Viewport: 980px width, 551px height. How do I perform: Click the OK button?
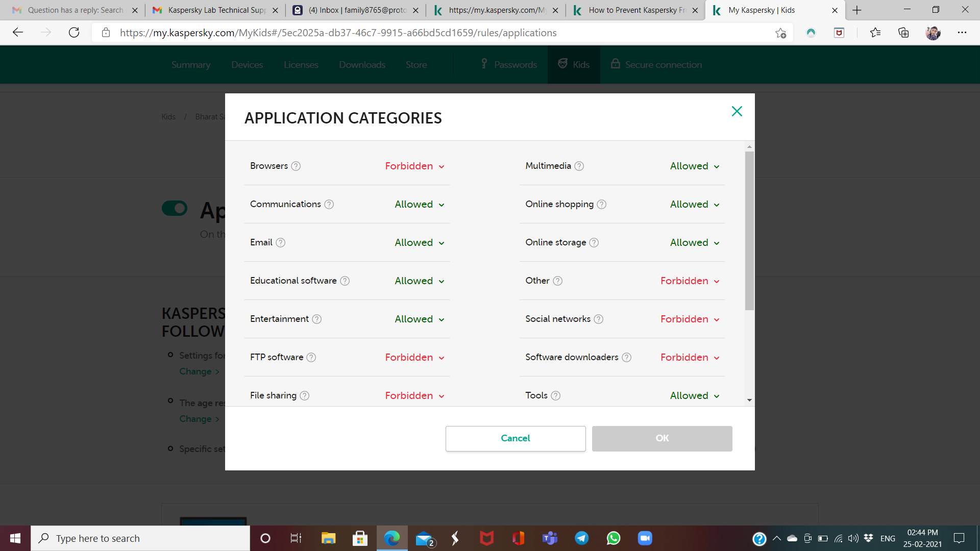point(662,438)
